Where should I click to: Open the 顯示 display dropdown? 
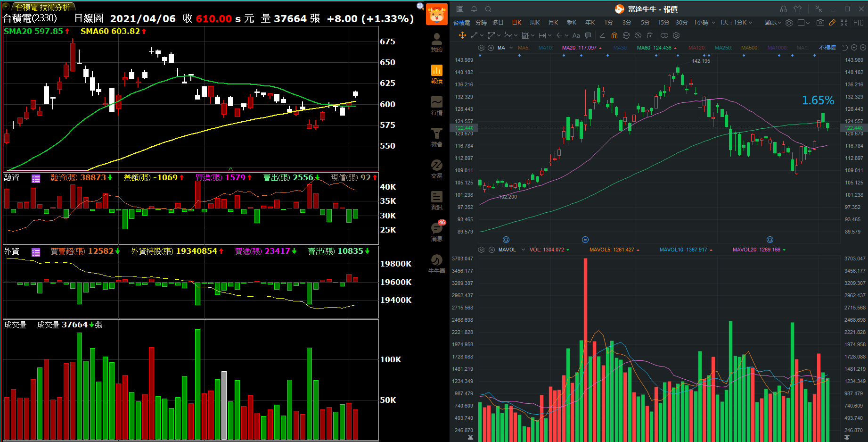(x=773, y=23)
